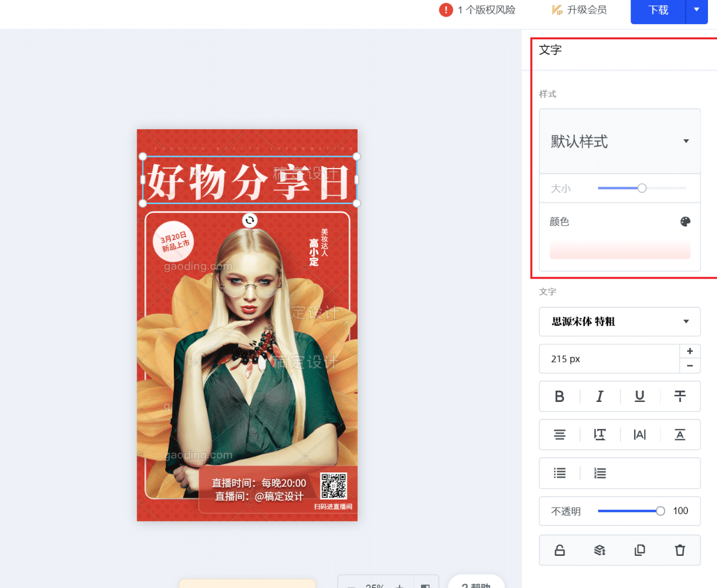
Task: Select the 高小定 vertical text
Action: click(314, 253)
